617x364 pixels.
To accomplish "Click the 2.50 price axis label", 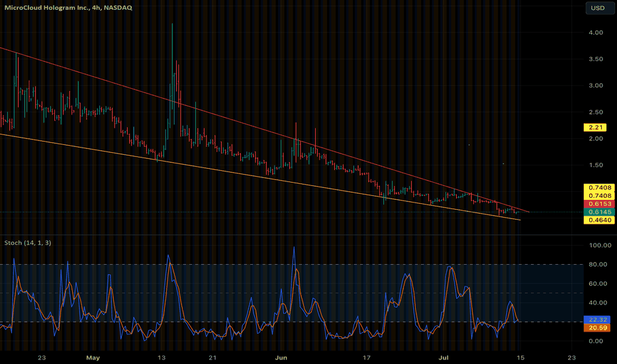I will [596, 112].
